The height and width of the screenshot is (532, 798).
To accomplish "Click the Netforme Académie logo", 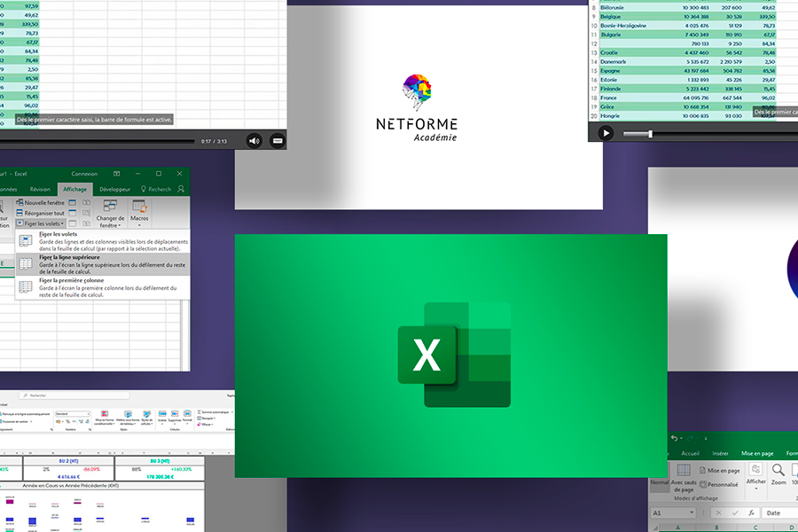I will [x=417, y=108].
